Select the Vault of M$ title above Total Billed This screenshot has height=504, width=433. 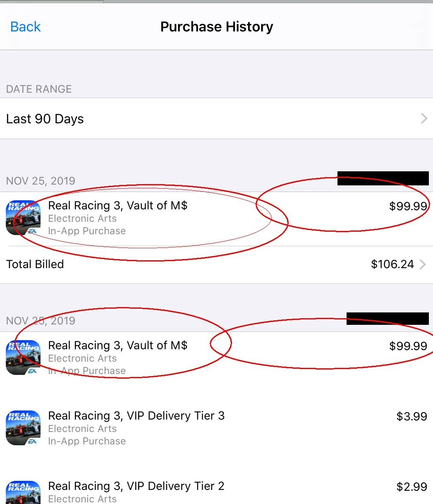pos(118,206)
